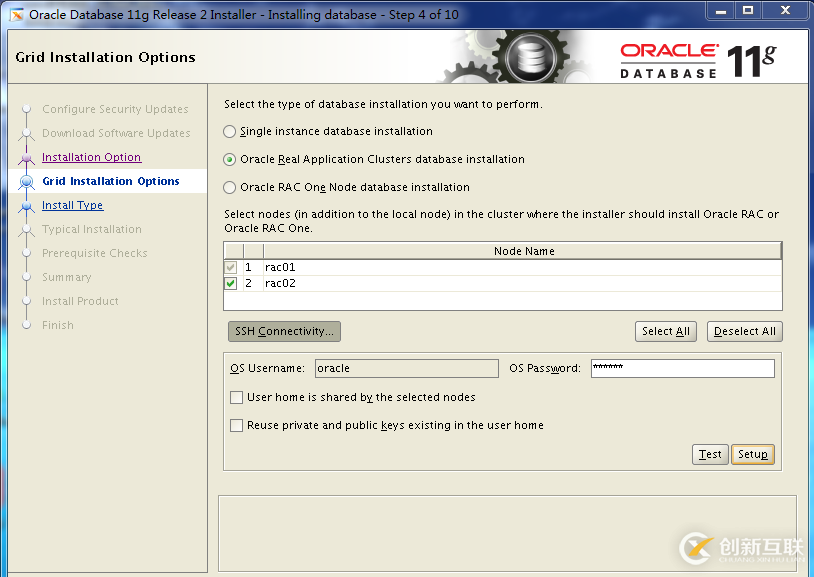Maximize the installer window
Viewport: 814px width, 577px height.
coord(748,10)
